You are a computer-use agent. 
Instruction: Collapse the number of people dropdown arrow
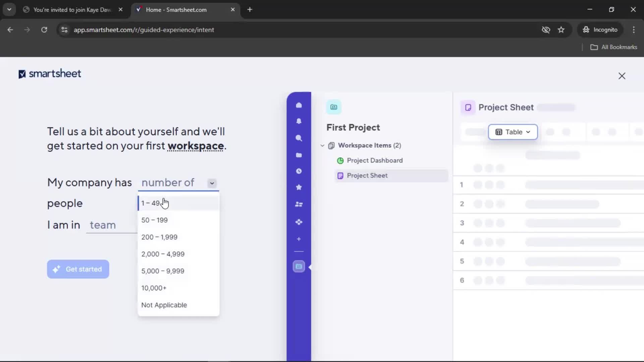tap(212, 183)
